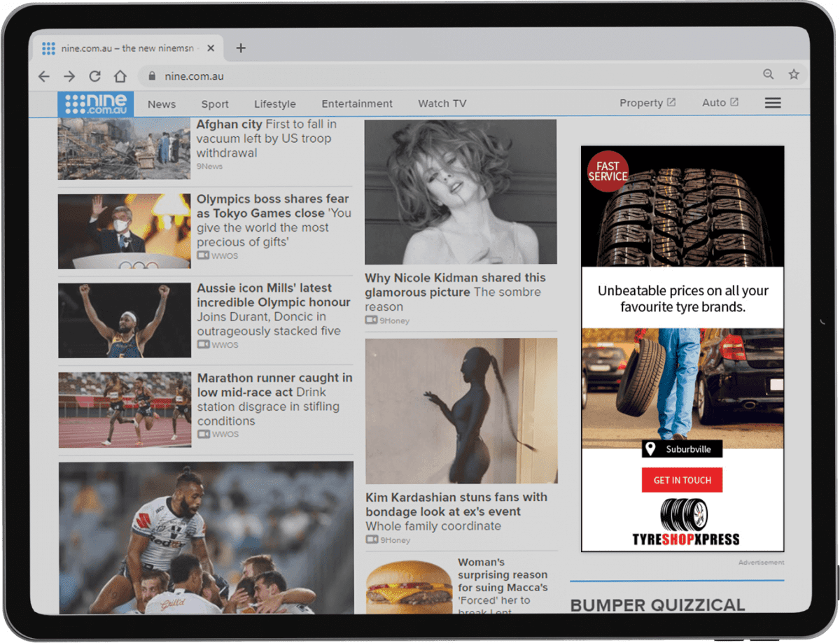840x643 pixels.
Task: Click the nine.com.au logo
Action: coord(95,104)
